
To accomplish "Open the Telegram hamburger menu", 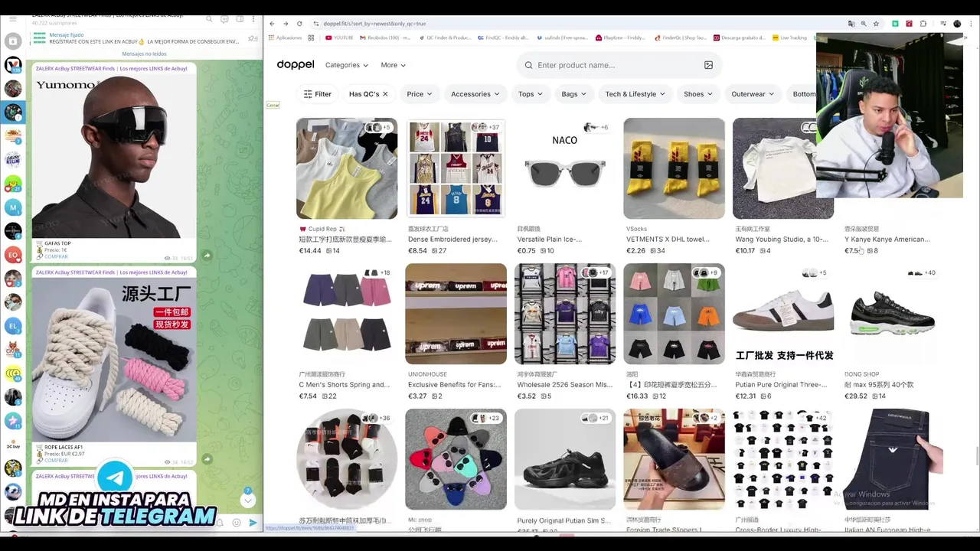I will pos(12,18).
